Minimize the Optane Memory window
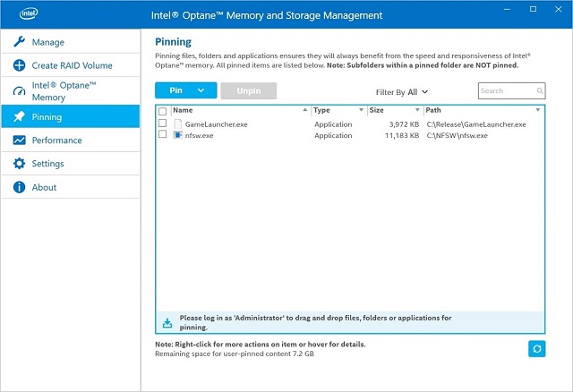The width and height of the screenshot is (573, 392). [x=507, y=9]
